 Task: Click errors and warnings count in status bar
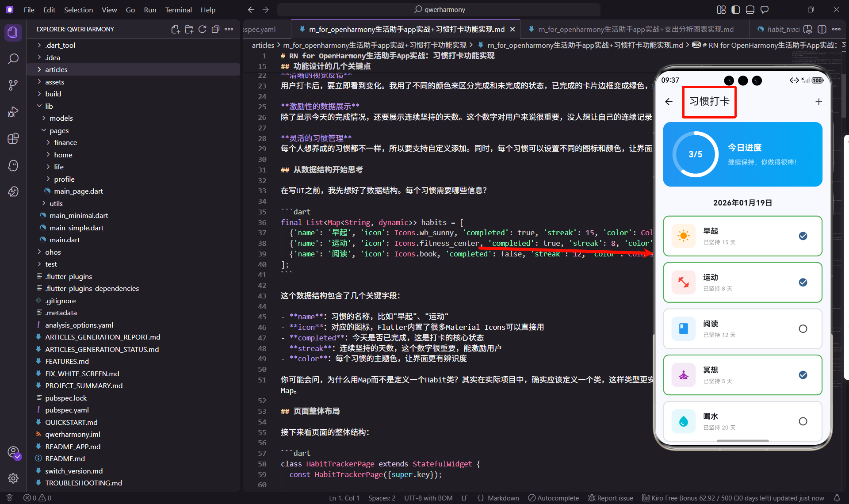pyautogui.click(x=37, y=498)
